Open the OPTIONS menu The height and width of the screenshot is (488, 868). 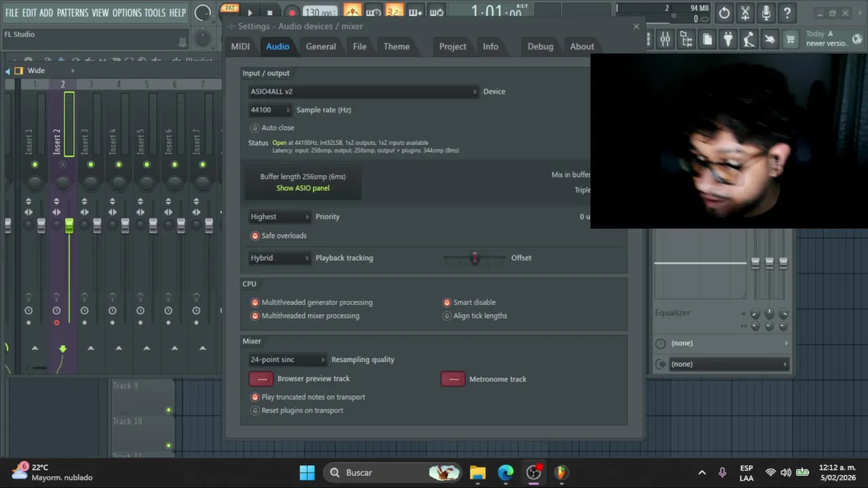point(127,13)
